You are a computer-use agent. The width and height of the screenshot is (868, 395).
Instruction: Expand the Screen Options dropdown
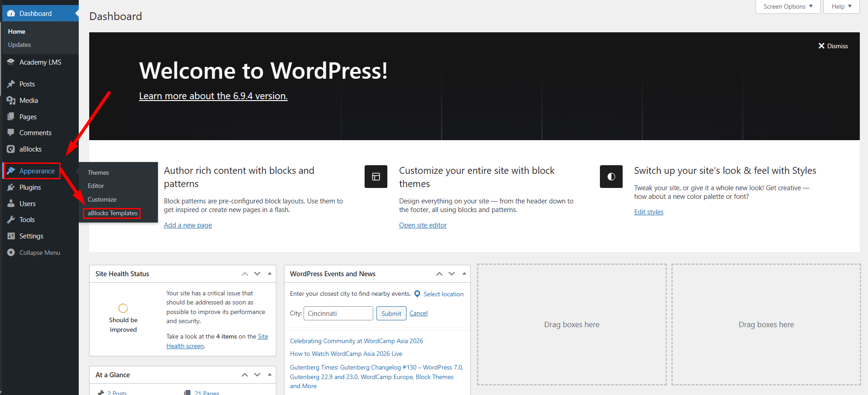tap(788, 6)
